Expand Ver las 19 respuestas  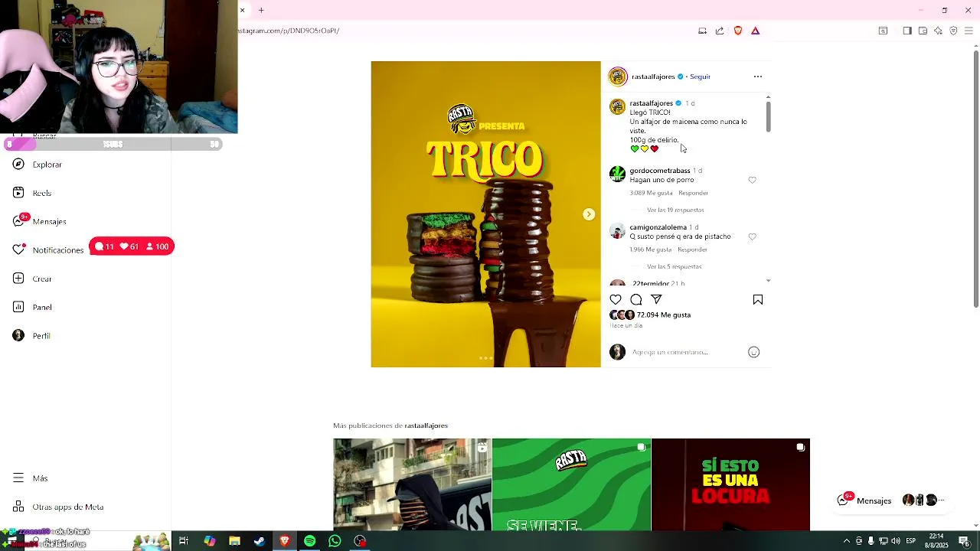click(x=675, y=210)
